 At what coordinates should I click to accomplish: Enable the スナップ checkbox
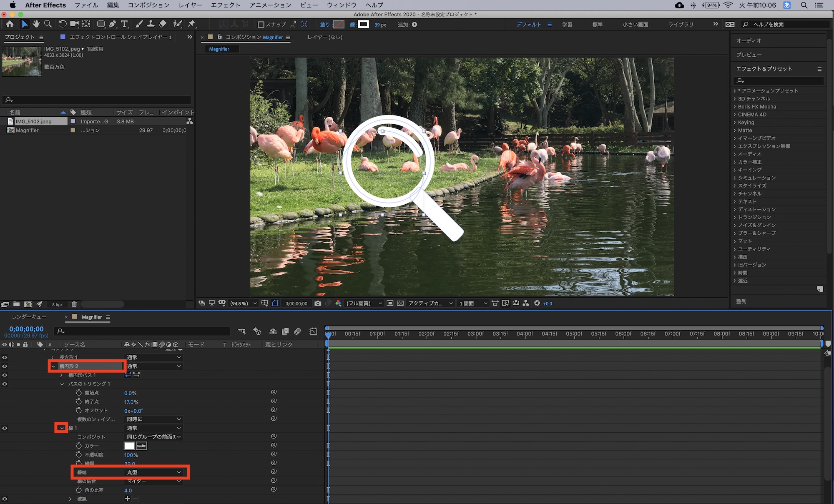261,25
